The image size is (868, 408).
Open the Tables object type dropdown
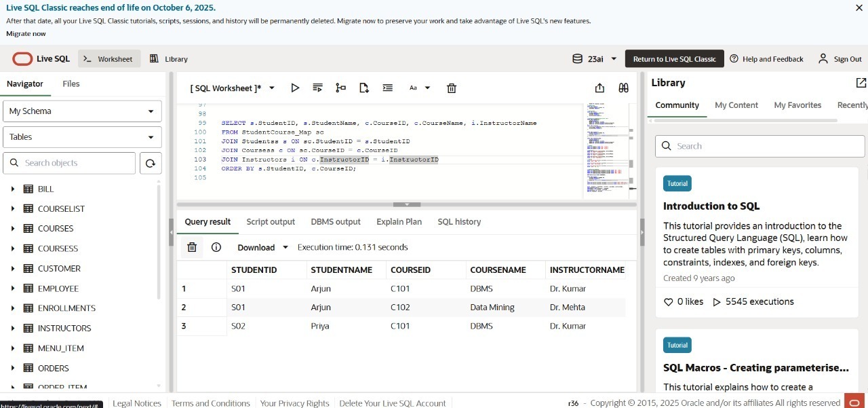pos(82,137)
